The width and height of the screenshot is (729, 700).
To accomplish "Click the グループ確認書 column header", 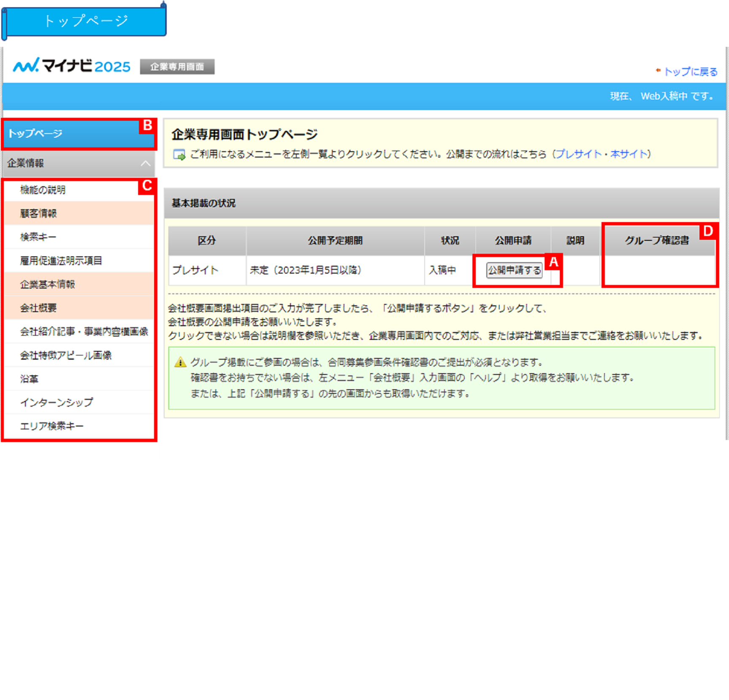I will click(x=657, y=241).
